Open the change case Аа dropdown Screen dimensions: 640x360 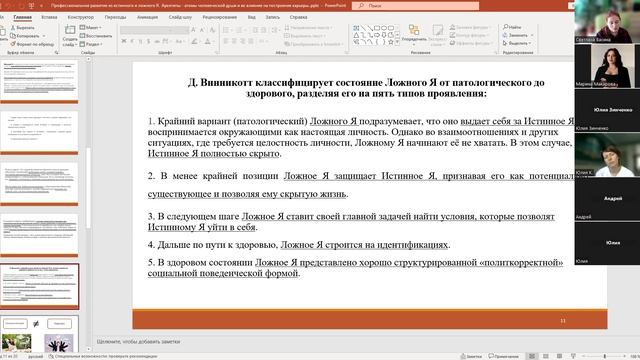[x=180, y=41]
